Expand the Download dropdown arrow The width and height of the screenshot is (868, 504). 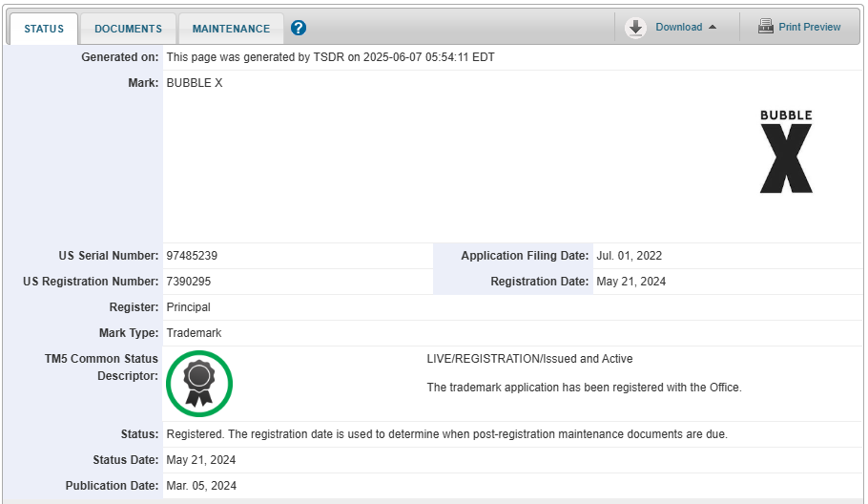coord(713,27)
